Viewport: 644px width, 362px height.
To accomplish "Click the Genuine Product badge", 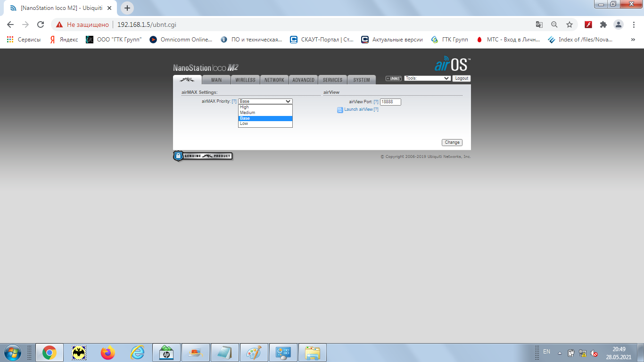I will point(203,156).
